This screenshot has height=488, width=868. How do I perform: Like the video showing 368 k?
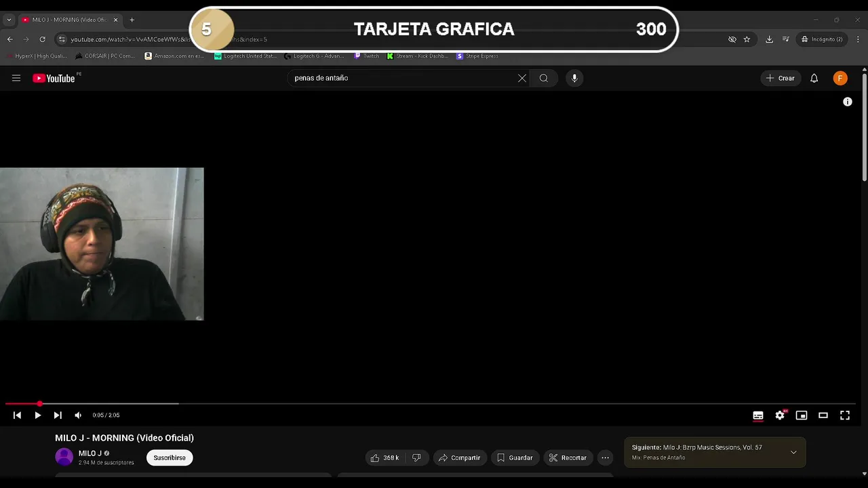(x=384, y=458)
